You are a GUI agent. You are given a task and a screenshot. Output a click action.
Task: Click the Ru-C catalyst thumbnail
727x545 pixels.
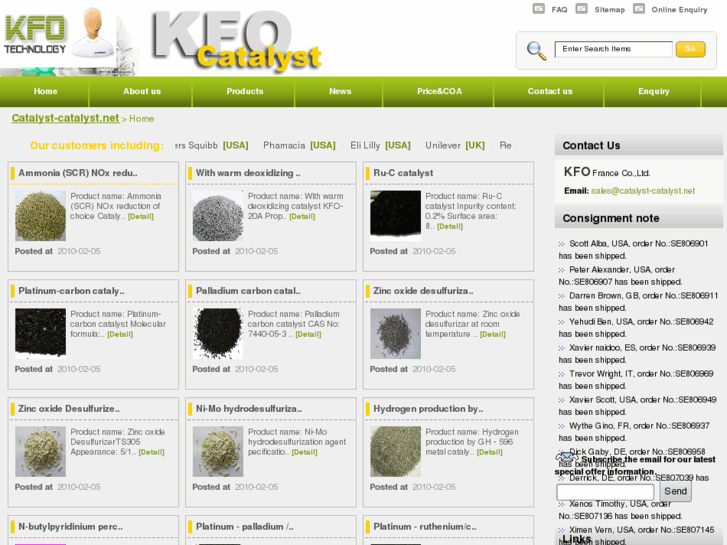coord(395,216)
